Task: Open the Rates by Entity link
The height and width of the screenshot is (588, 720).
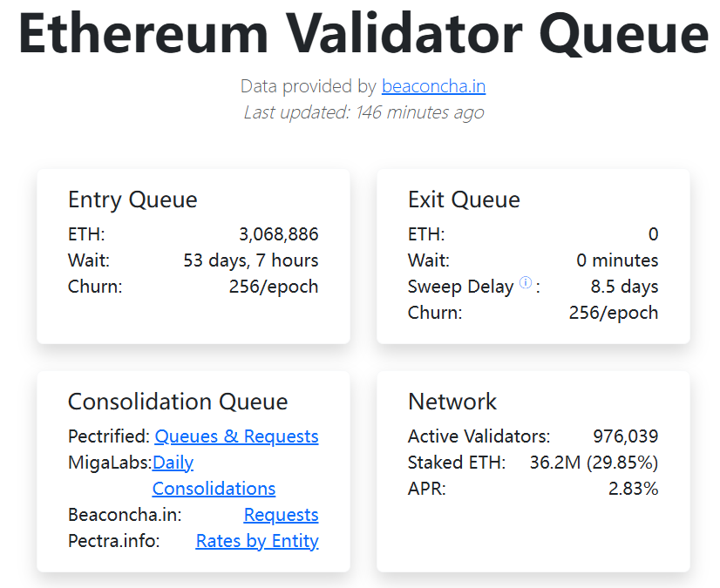Action: pyautogui.click(x=257, y=541)
